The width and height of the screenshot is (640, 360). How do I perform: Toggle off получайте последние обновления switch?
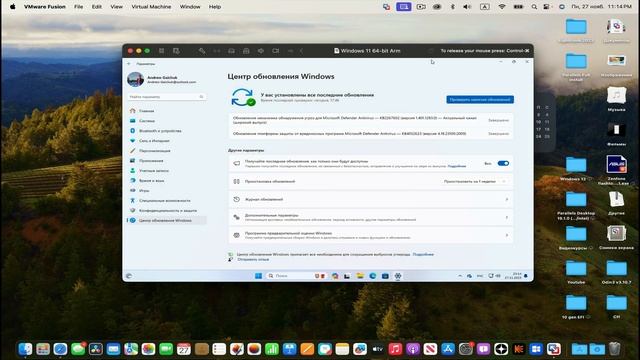pos(503,163)
